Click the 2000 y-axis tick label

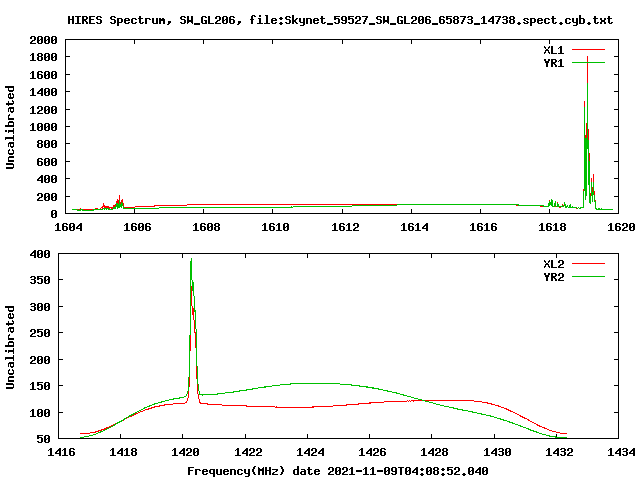43,40
